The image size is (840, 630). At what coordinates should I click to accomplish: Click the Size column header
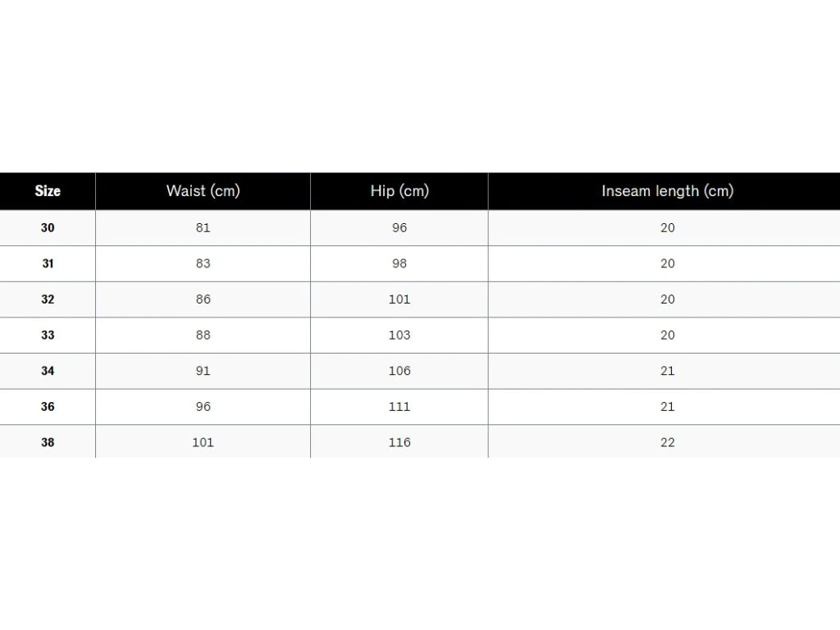(48, 191)
